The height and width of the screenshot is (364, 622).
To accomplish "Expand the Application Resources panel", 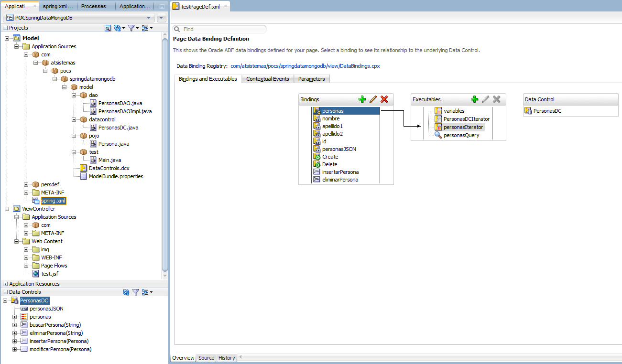I will pos(5,284).
